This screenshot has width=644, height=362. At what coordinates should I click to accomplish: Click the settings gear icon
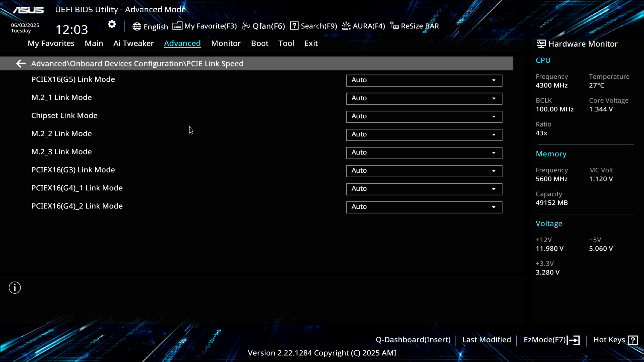tap(112, 24)
